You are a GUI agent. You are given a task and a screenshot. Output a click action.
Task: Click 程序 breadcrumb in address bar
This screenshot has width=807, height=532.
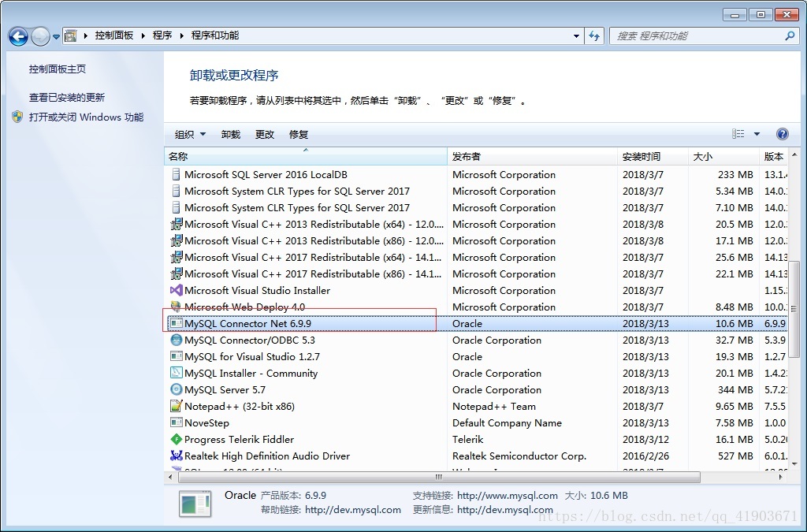(162, 35)
